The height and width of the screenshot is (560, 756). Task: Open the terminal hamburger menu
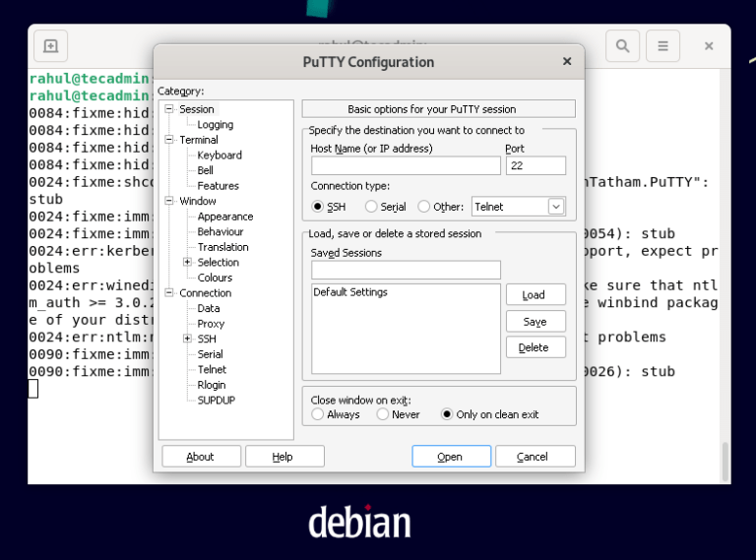point(662,45)
